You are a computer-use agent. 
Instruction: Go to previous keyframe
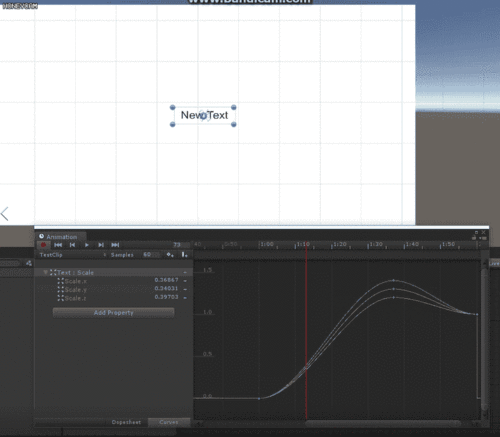(x=72, y=245)
